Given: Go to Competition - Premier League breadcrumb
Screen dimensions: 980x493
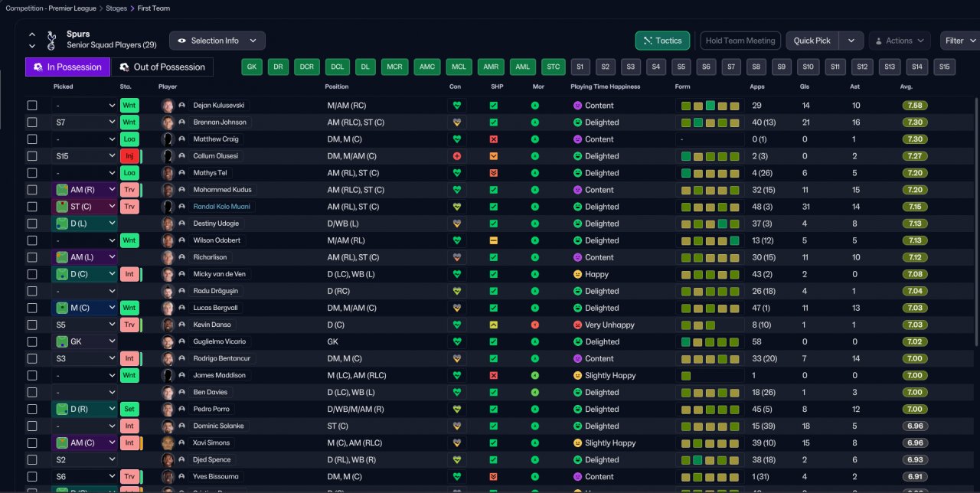Looking at the screenshot, I should pos(51,8).
